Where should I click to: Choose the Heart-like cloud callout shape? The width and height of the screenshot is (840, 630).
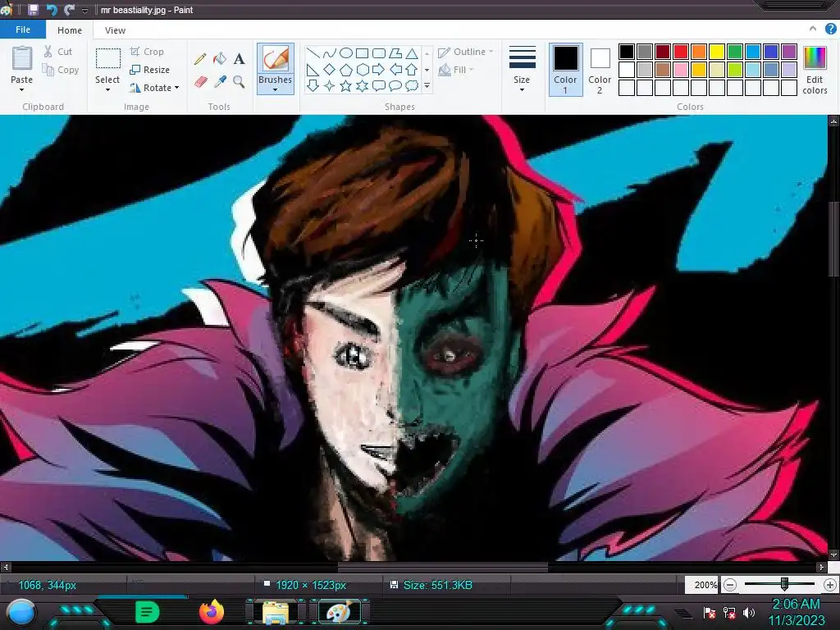[412, 85]
